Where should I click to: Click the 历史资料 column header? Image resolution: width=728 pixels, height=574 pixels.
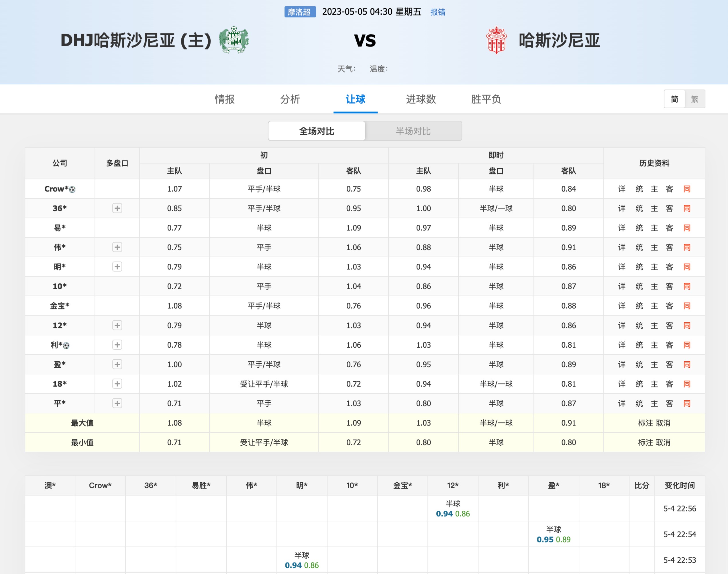(x=654, y=163)
